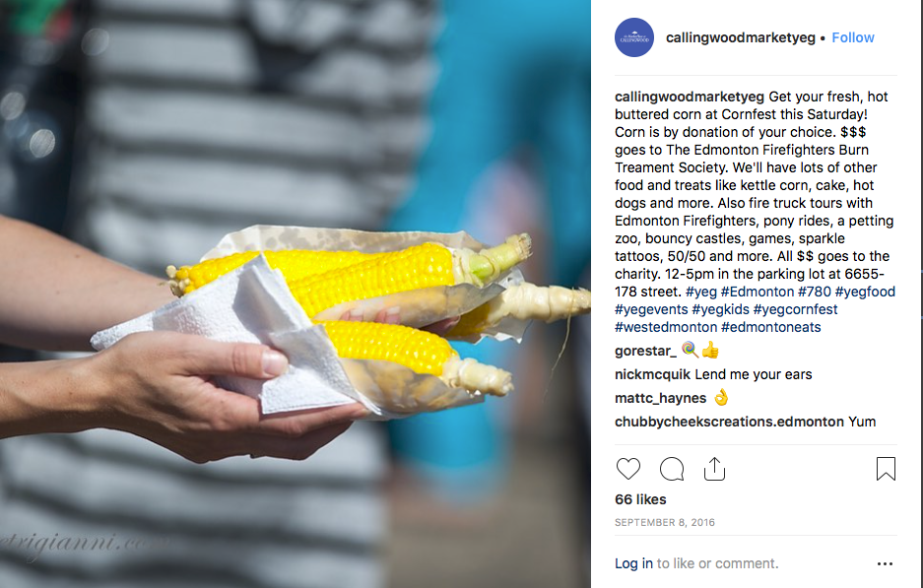Visit nickmcquik commenter profile
The image size is (923, 588).
pyautogui.click(x=652, y=374)
